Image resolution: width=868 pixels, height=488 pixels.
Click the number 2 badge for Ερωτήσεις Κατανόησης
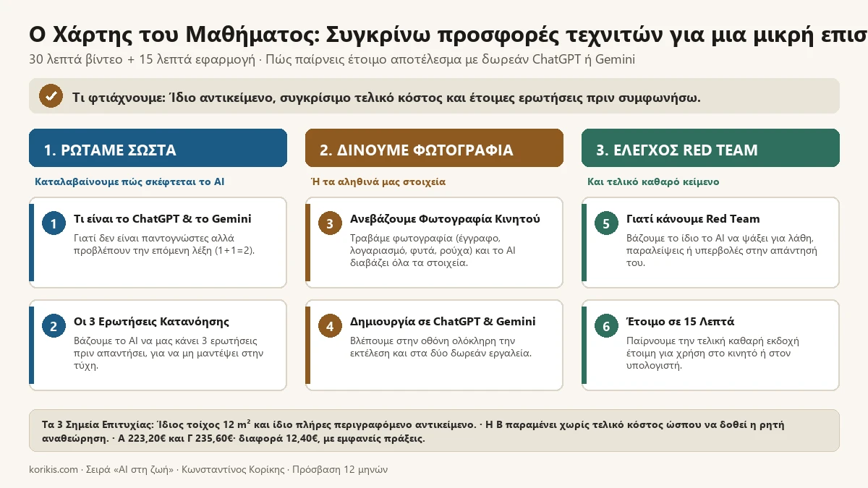54,327
